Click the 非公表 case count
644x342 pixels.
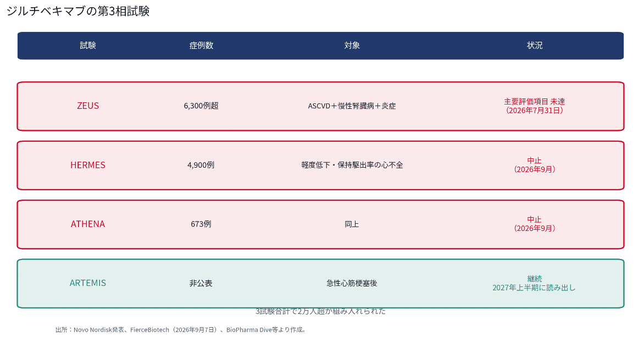[x=201, y=283]
